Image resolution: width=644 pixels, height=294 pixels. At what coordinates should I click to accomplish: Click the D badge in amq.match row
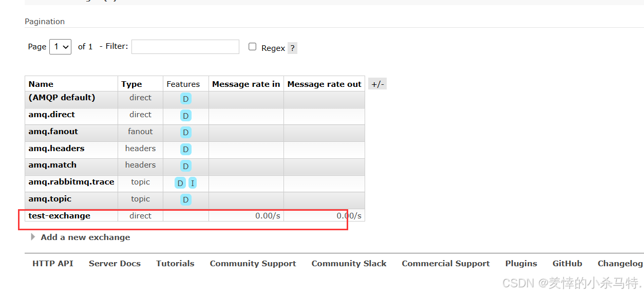[185, 167]
